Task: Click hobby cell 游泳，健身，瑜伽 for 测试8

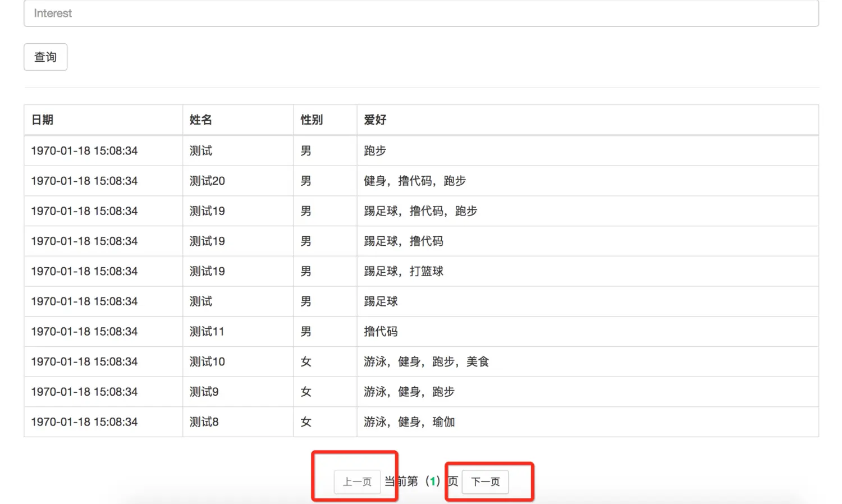Action: click(409, 422)
